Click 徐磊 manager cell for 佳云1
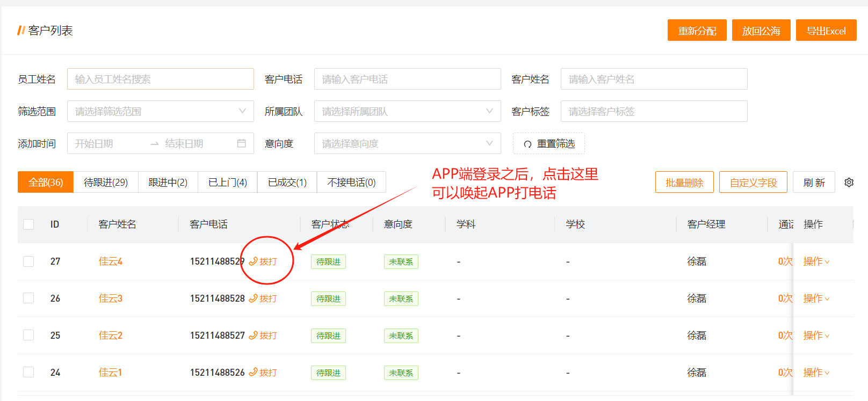Screen dimensions: 868x401 coord(697,373)
